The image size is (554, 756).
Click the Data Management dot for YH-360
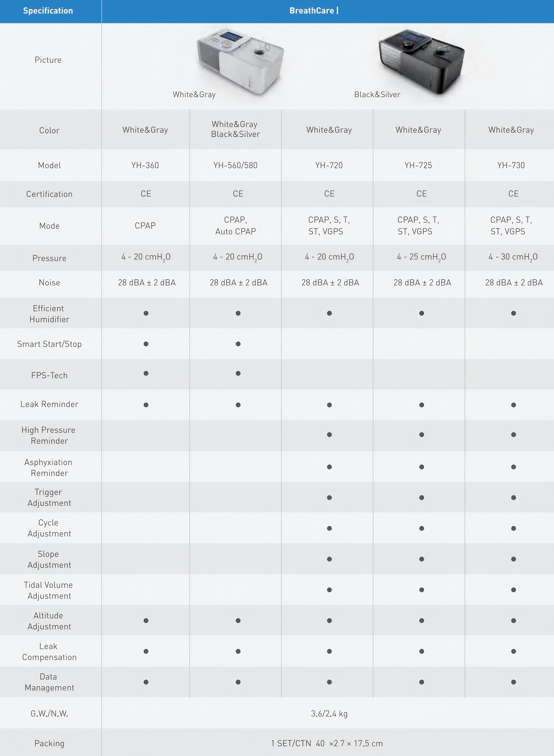coord(146,682)
